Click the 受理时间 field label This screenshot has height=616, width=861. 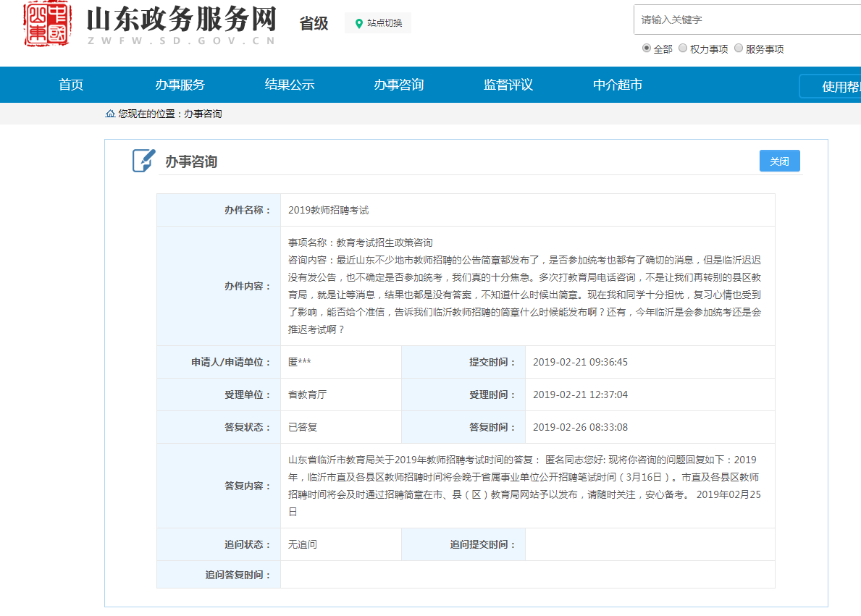click(x=492, y=395)
